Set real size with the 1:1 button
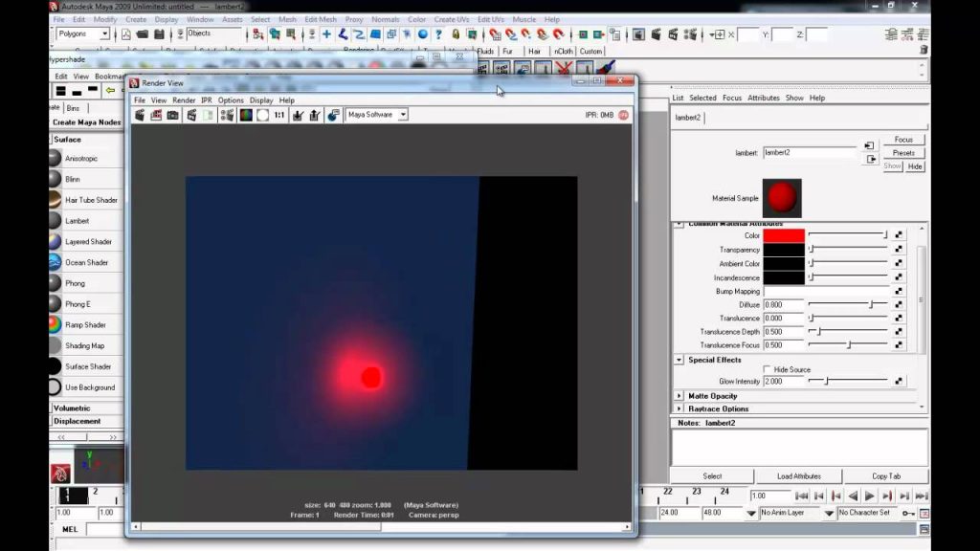The height and width of the screenshot is (551, 980). [x=279, y=115]
